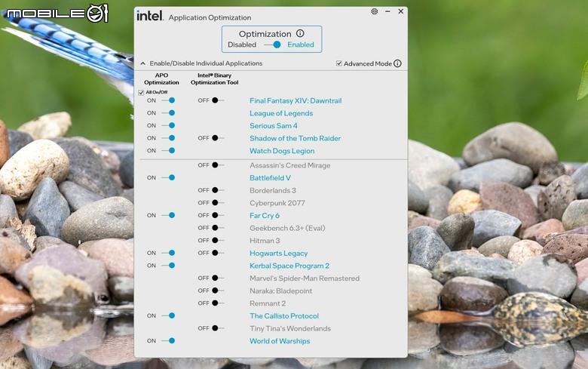This screenshot has height=369, width=588.
Task: Enable Binary Optimization for Borderlands 3
Action: pyautogui.click(x=218, y=190)
